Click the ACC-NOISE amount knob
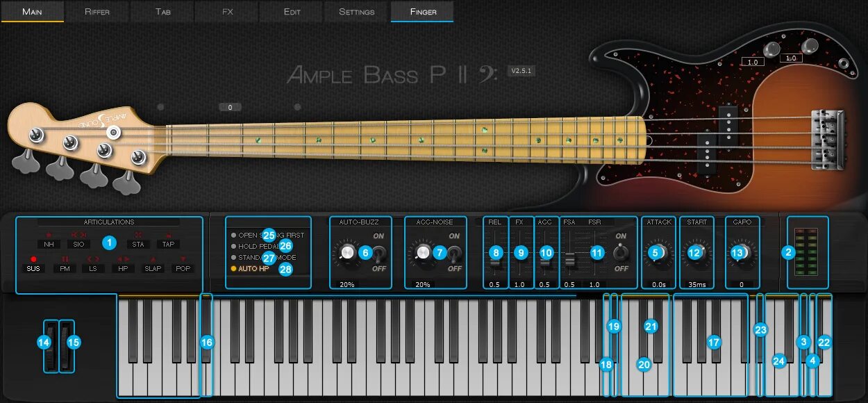Viewport: 868px width, 403px height. tap(422, 254)
